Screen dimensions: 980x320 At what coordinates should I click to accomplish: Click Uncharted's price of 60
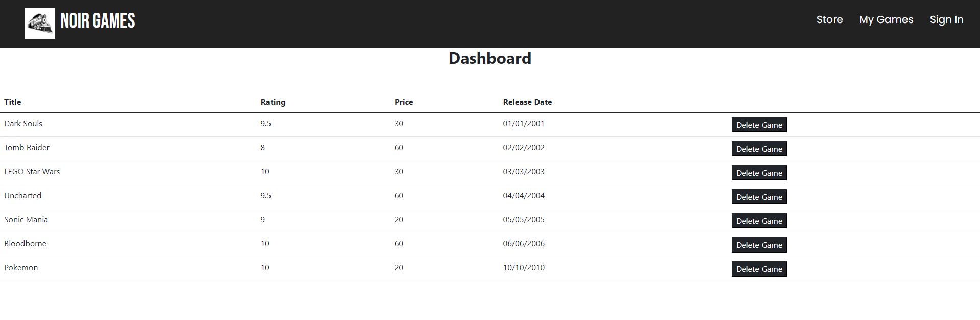click(399, 195)
